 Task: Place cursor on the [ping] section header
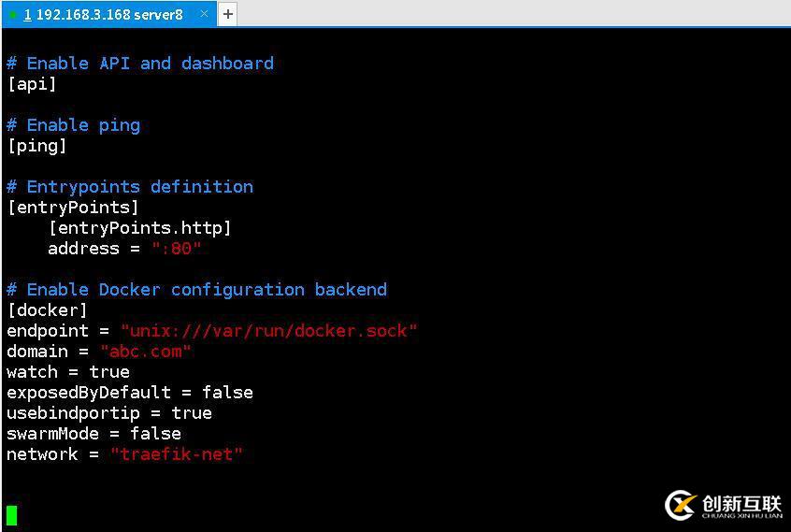pos(36,146)
